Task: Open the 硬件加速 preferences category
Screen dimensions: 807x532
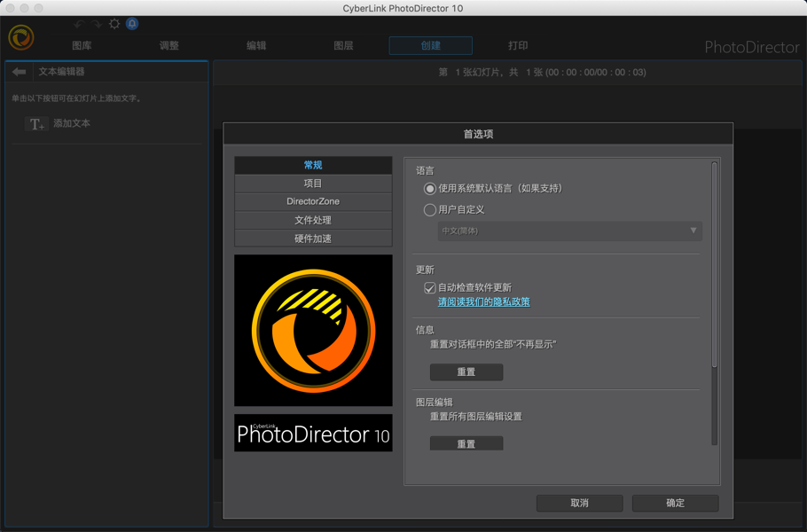Action: click(313, 238)
